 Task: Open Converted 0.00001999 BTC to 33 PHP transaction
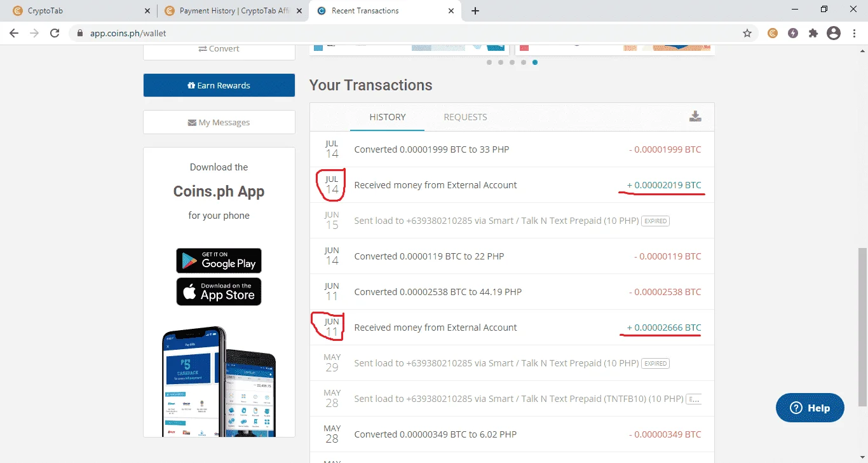(512, 149)
